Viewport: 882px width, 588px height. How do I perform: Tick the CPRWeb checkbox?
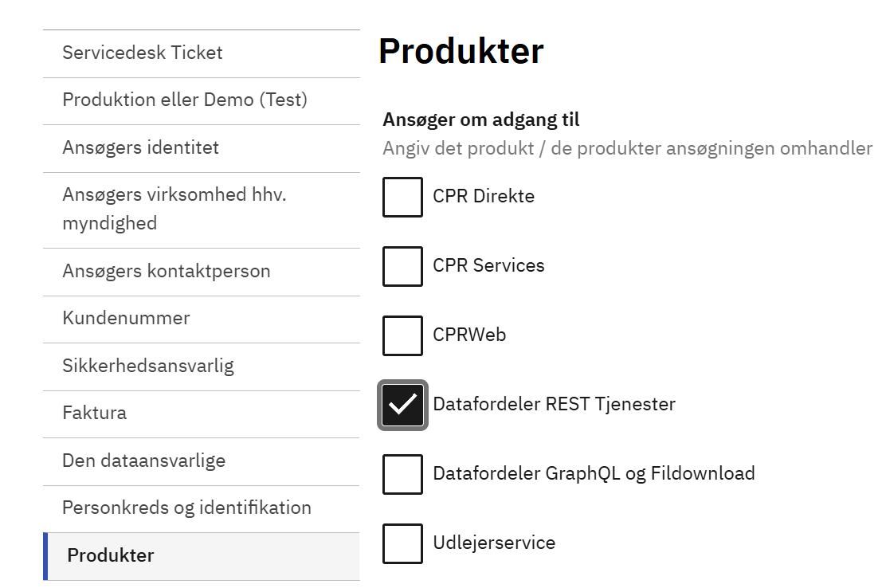402,335
